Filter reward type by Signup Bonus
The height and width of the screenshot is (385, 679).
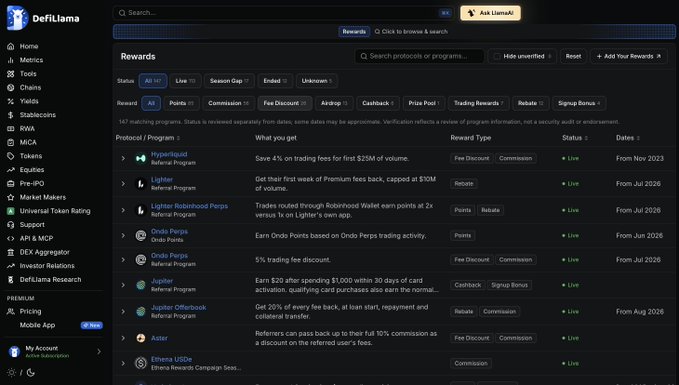(x=579, y=103)
